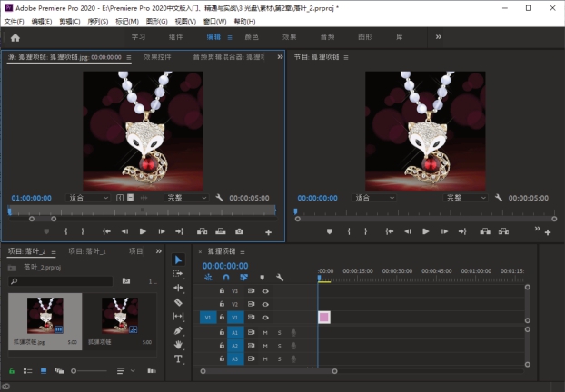Toggle V1 track output eye

click(265, 318)
